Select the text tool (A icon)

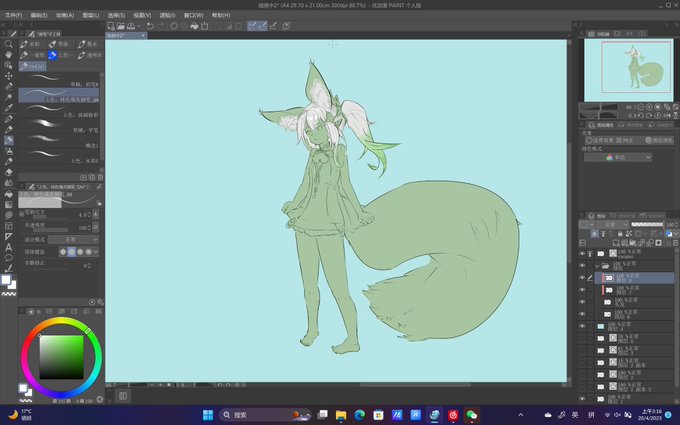click(9, 246)
